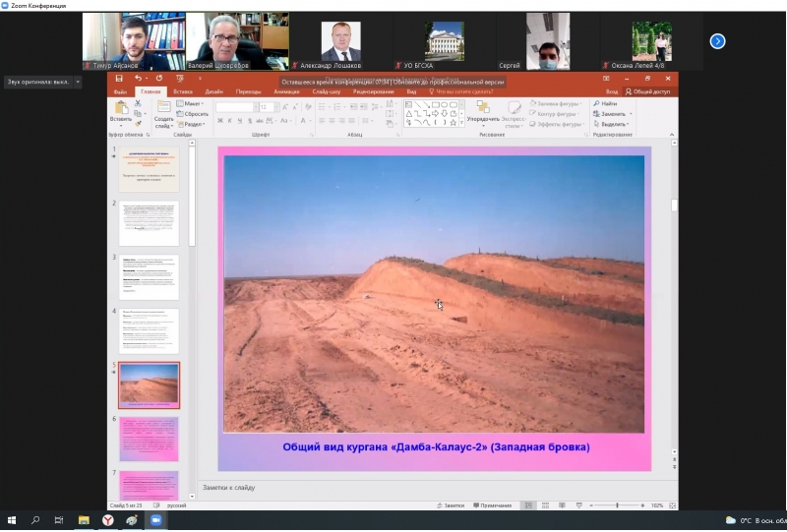Click the Format Painter brush icon
The height and width of the screenshot is (532, 787).
click(x=138, y=124)
